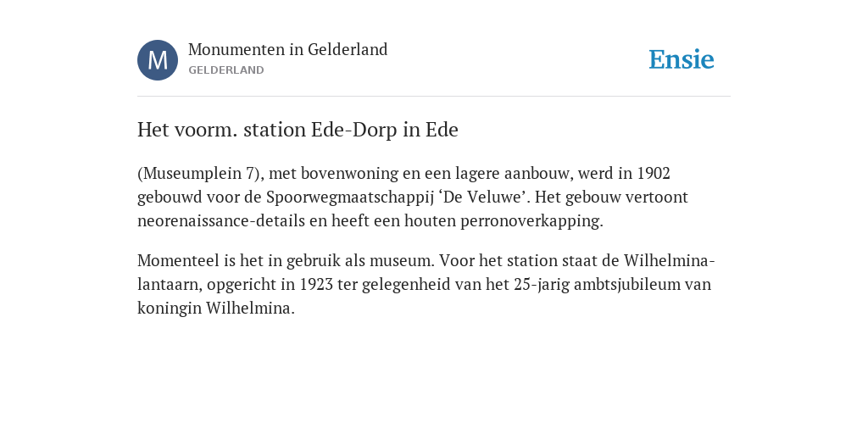Click the Museumplein 7 address text
Image resolution: width=868 pixels, height=434 pixels.
pos(198,174)
